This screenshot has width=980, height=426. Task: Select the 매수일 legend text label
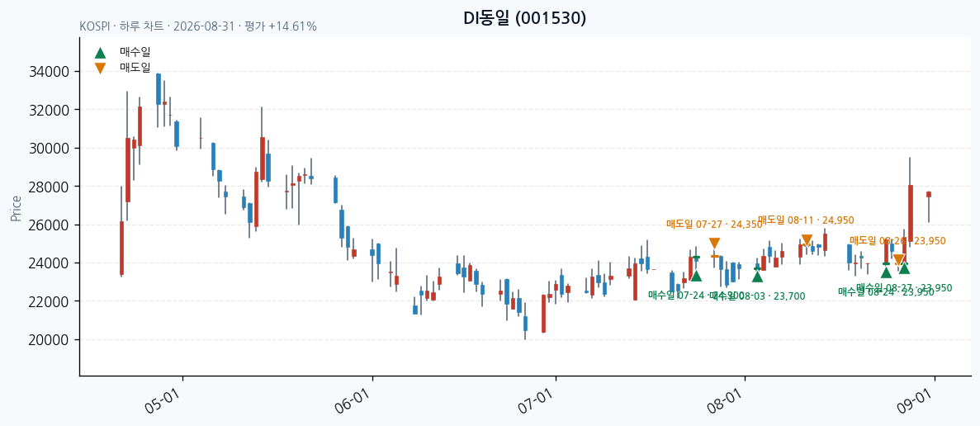tap(135, 53)
